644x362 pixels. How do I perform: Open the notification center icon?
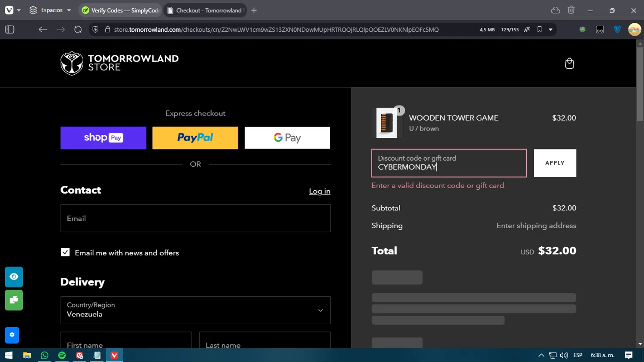tap(629, 355)
